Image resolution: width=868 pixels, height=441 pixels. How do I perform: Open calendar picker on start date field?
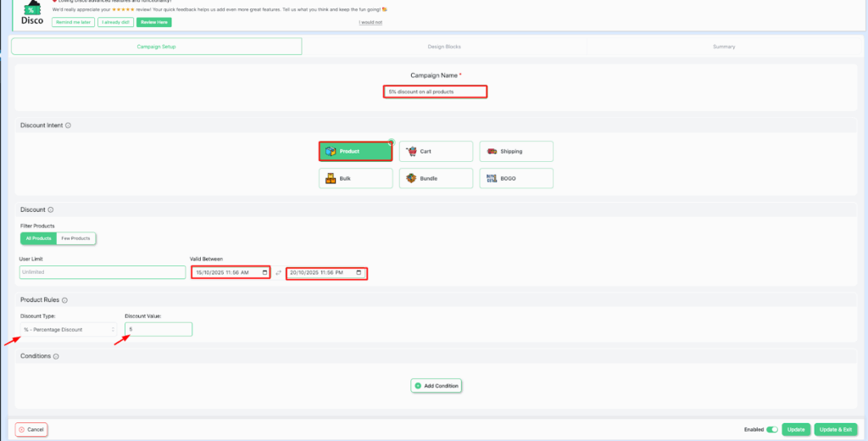pos(265,272)
